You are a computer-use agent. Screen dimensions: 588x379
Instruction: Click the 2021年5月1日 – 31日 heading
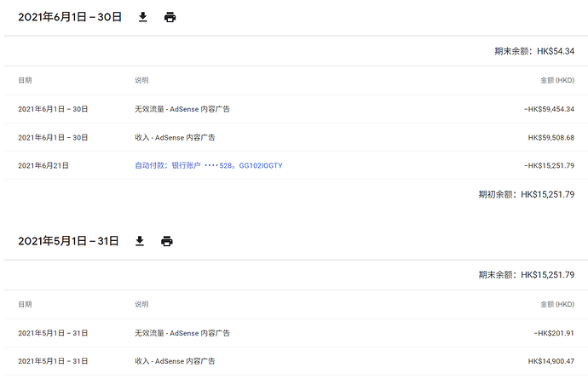tap(68, 241)
